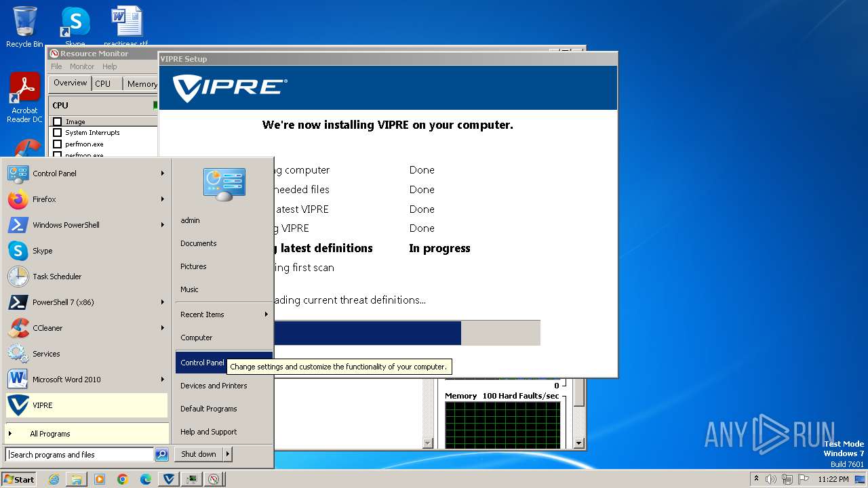The width and height of the screenshot is (868, 488).
Task: Open Pictures from Start menu
Action: tap(193, 266)
